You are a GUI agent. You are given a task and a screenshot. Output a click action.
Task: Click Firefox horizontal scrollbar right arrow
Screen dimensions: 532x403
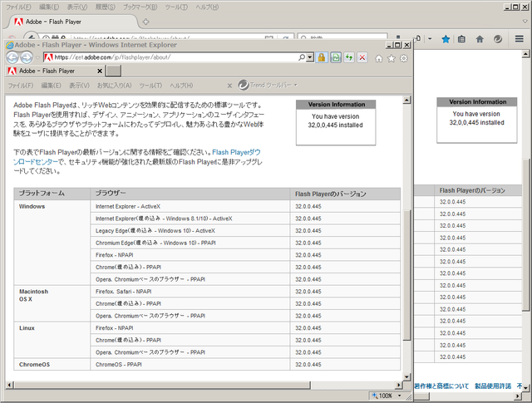[518, 396]
